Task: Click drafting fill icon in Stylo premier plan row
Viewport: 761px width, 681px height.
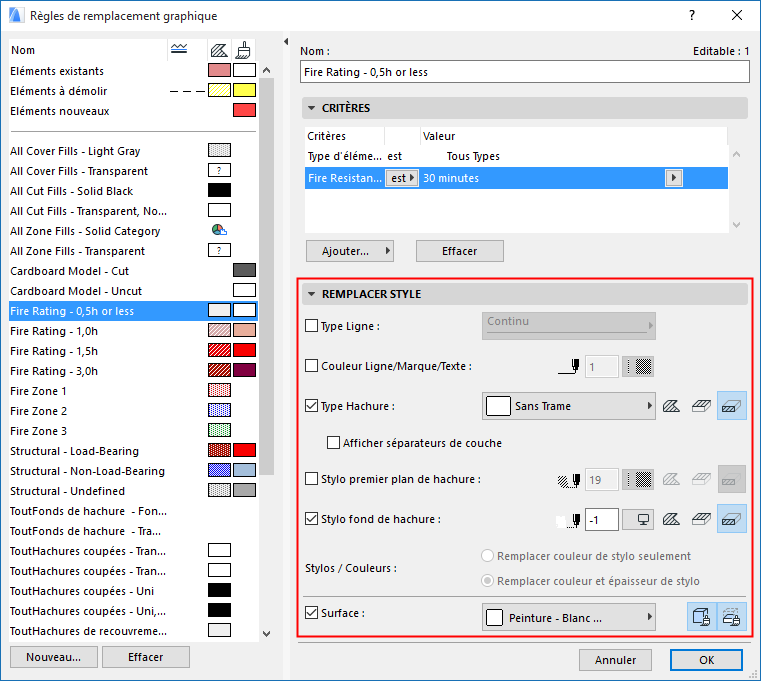Action: 671,480
